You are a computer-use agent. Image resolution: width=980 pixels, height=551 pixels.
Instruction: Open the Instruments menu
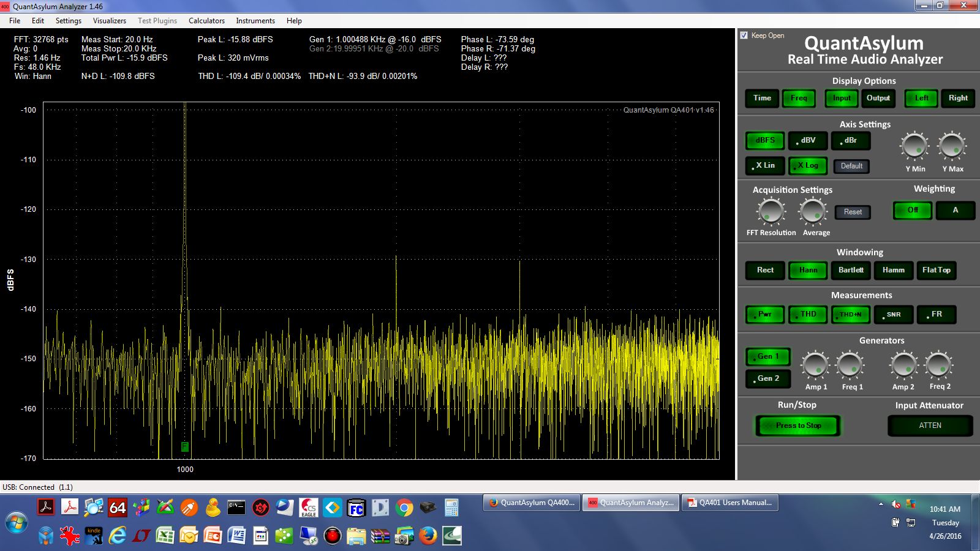click(x=255, y=21)
